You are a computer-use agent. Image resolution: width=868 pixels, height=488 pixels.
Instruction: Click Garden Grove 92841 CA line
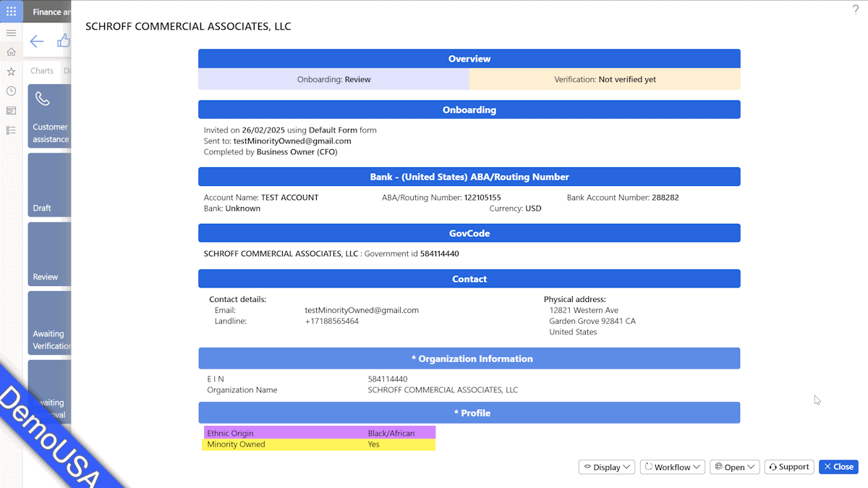pyautogui.click(x=592, y=321)
